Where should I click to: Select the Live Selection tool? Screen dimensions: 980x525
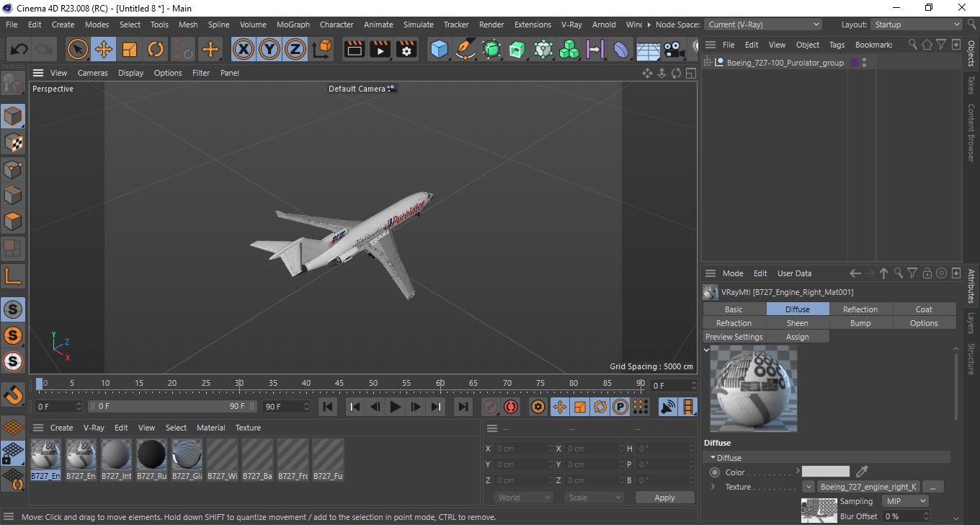78,50
